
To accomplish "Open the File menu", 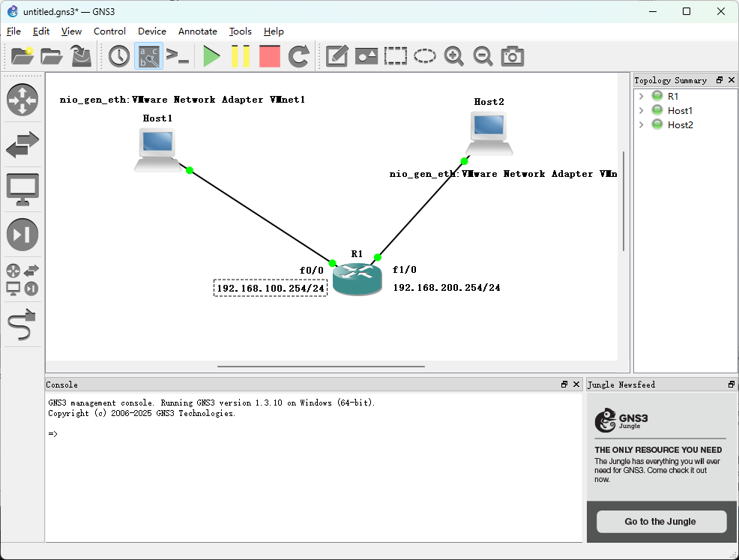I will coord(13,31).
